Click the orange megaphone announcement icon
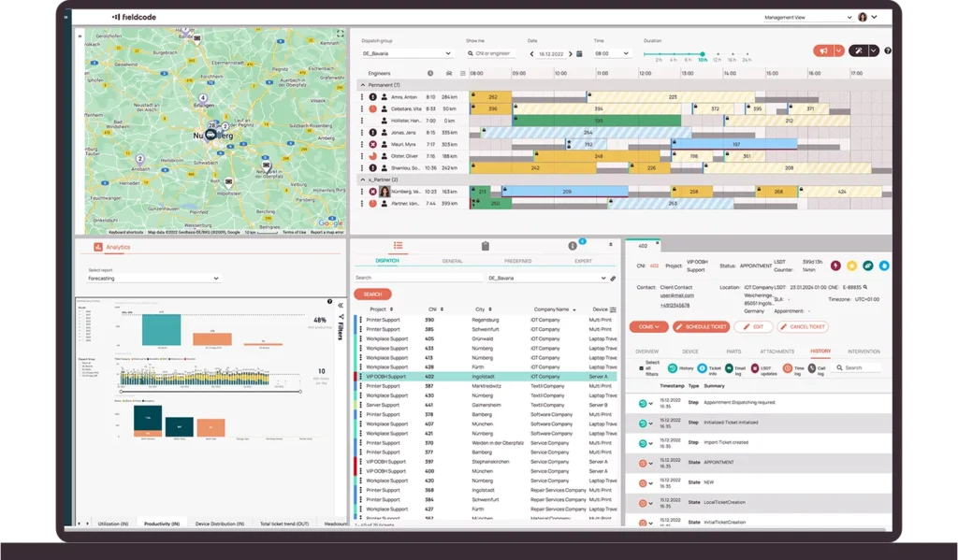958x560 pixels. (823, 51)
